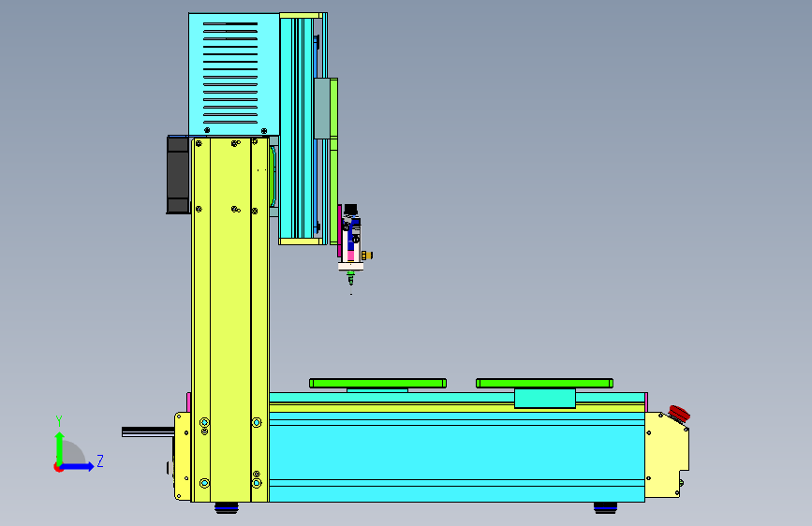Pick the grey block on vertical carriage
812x526 pixels.
[321, 109]
